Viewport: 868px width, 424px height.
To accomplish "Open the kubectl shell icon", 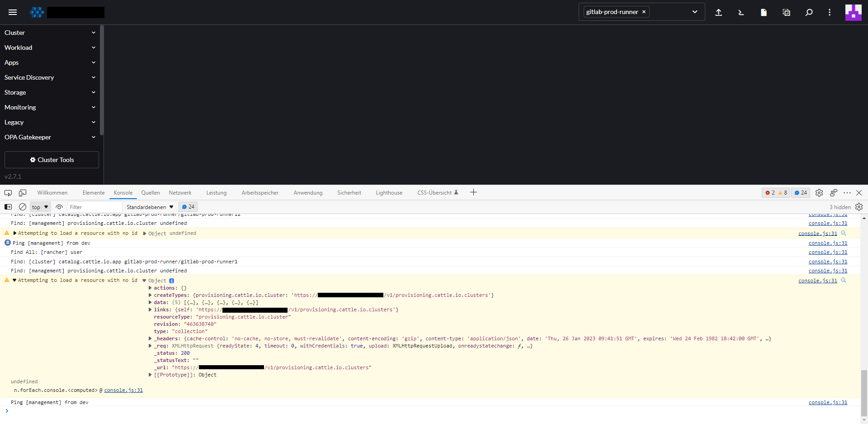I will (x=741, y=12).
